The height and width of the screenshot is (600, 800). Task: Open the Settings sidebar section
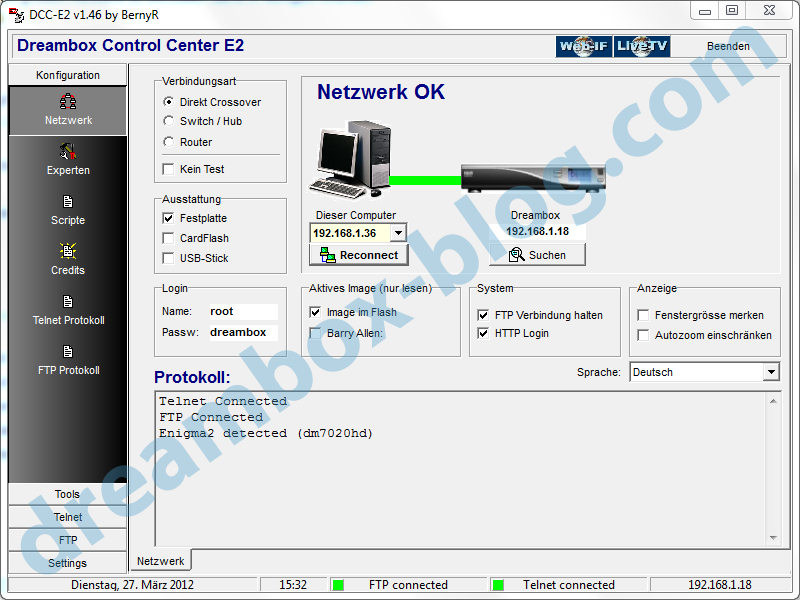67,563
